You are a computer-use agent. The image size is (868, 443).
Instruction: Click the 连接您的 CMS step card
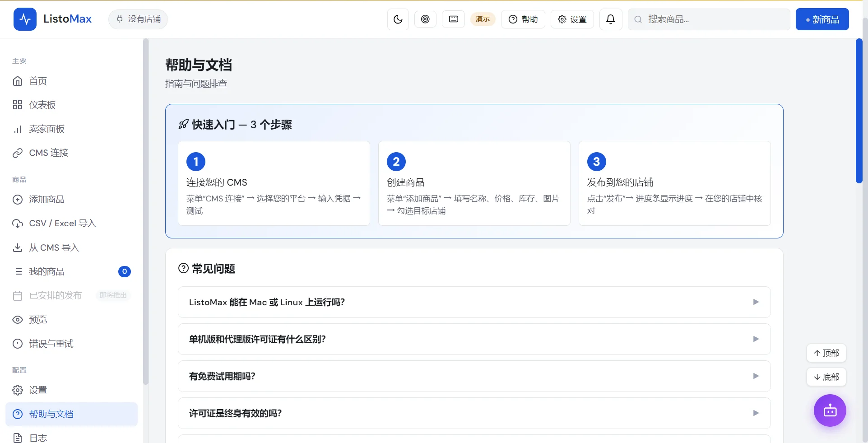(274, 183)
